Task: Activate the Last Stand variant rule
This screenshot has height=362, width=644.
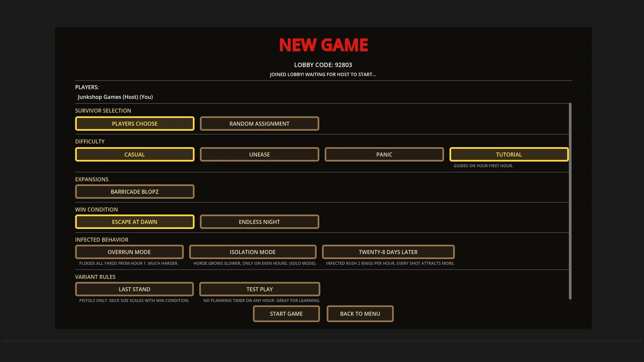Action: pos(134,289)
